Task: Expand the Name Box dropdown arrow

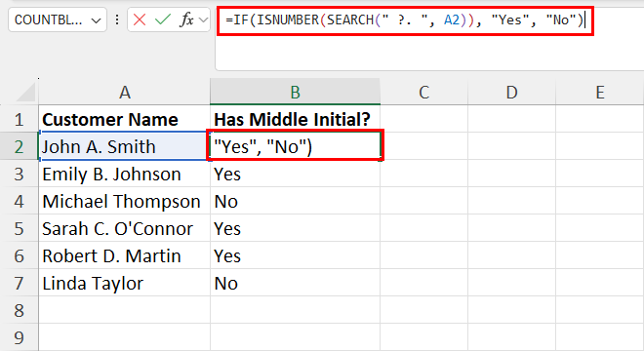Action: [x=96, y=20]
